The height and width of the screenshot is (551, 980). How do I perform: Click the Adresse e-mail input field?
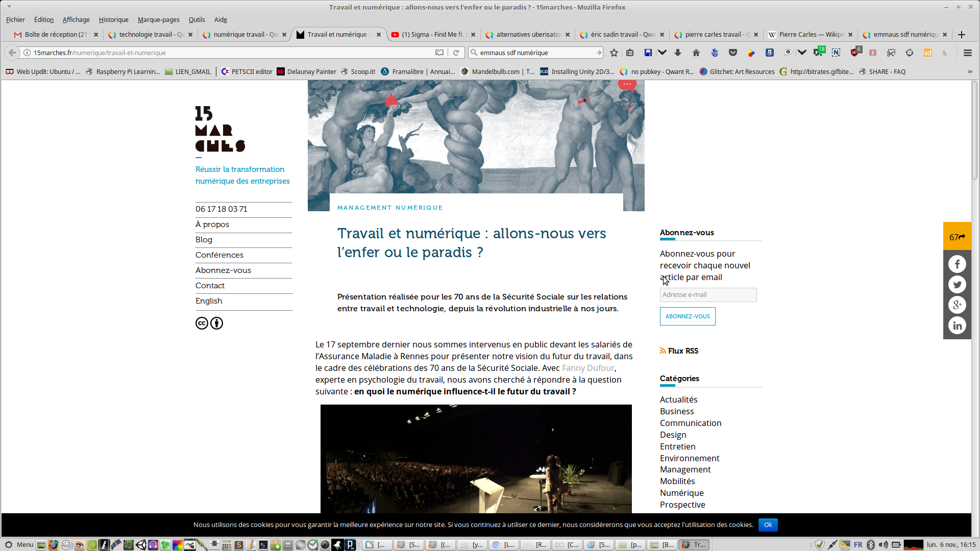coord(708,294)
